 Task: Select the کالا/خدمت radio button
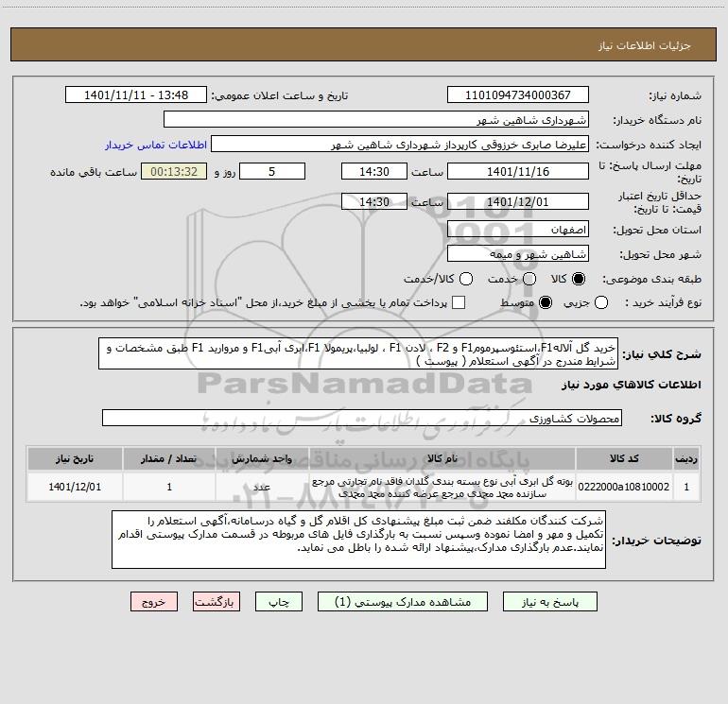pos(466,279)
